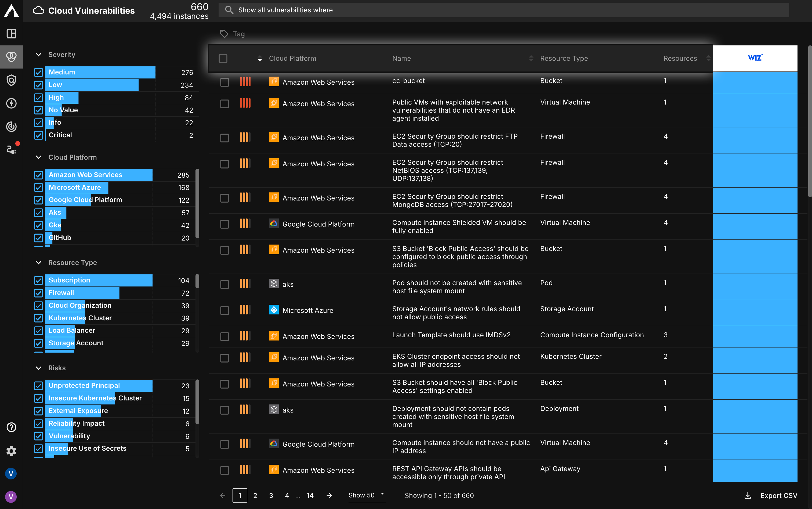The height and width of the screenshot is (509, 812).
Task: Open the lightning bolt sidebar icon
Action: [x=12, y=103]
